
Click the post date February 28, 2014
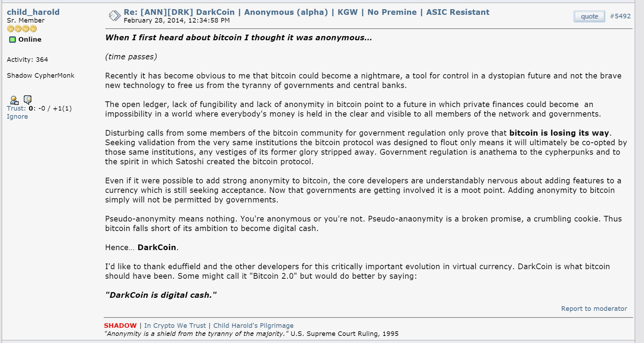[x=177, y=20]
